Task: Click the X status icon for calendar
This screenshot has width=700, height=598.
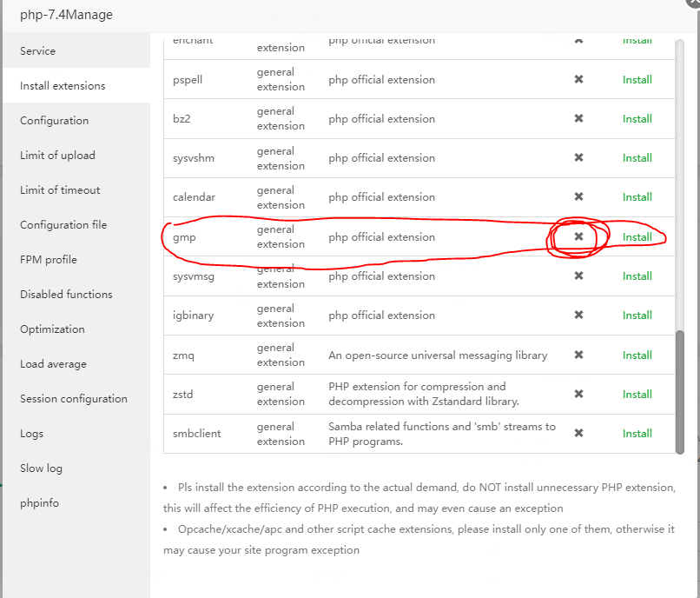Action: [578, 196]
